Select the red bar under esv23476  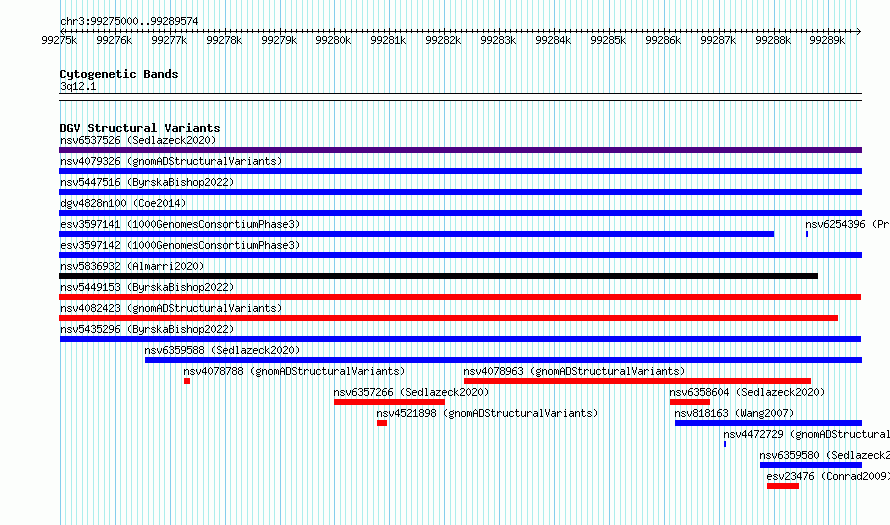[783, 486]
